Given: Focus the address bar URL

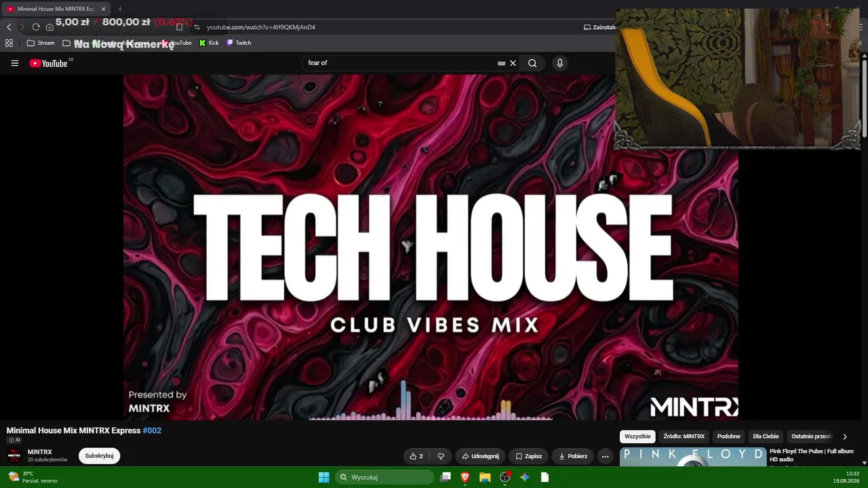Looking at the screenshot, I should pyautogui.click(x=261, y=27).
